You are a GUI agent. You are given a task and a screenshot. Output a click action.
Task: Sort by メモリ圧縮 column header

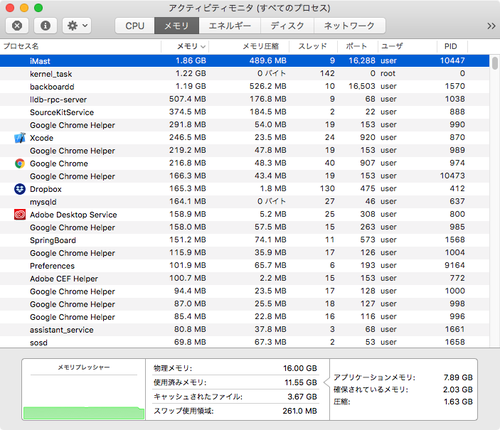249,46
